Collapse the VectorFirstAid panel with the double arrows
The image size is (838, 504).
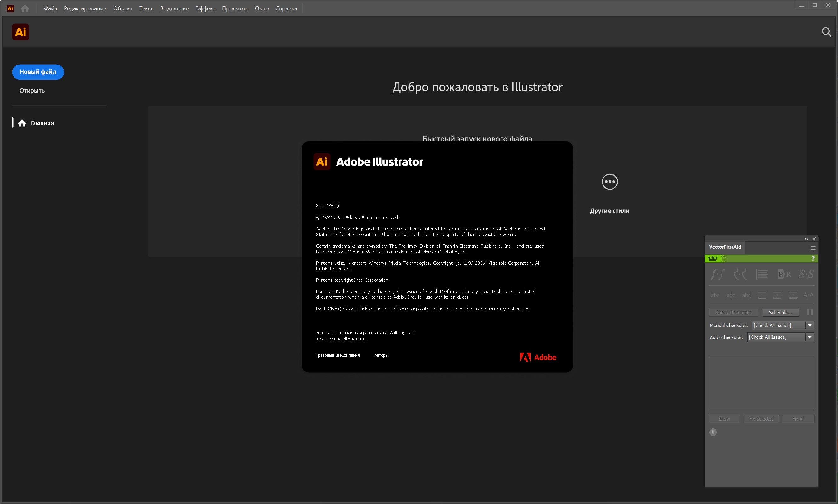click(x=807, y=239)
